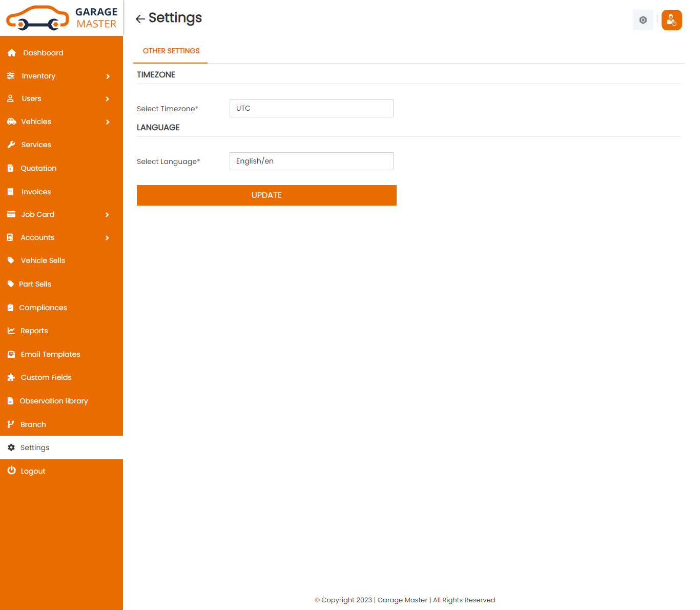Expand the Inventory submenu chevron
This screenshot has height=610, width=700.
click(108, 76)
